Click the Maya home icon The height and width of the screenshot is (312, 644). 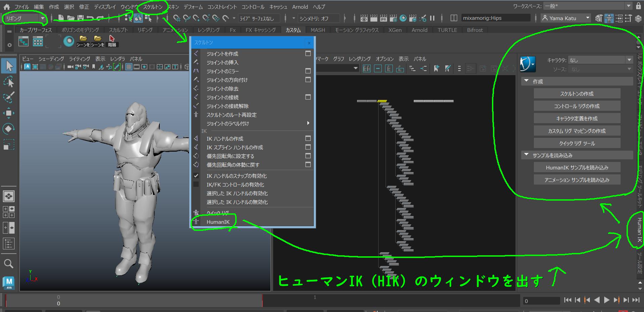click(7, 6)
